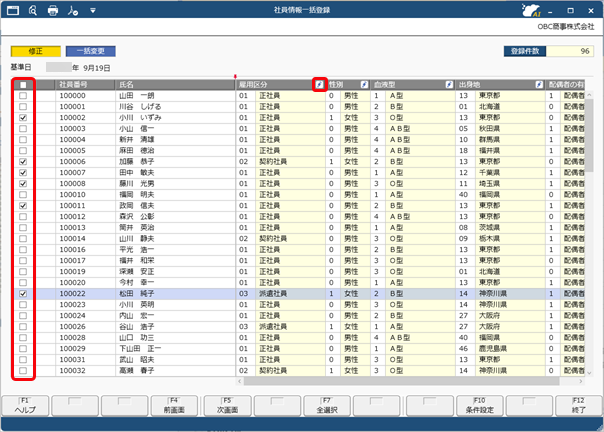Uncheck the box for employee 100007
Viewport: 604px width, 432px height.
[23, 173]
